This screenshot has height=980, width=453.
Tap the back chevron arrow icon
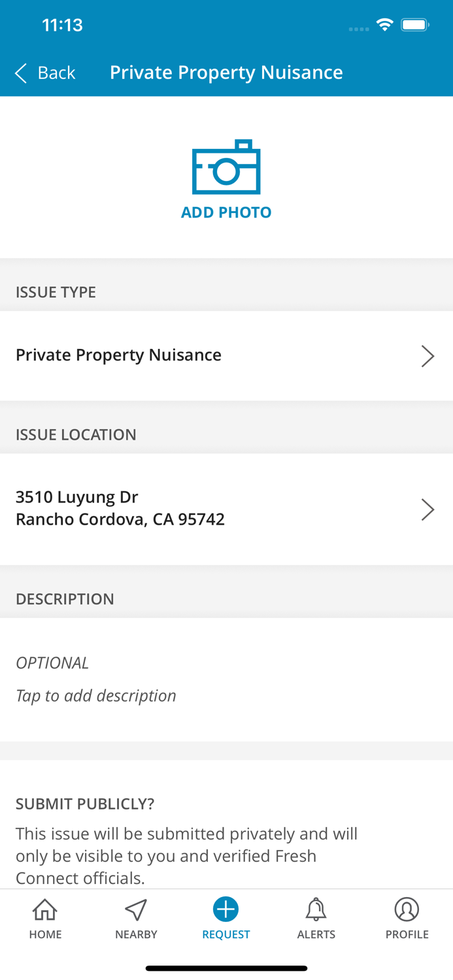tap(20, 73)
